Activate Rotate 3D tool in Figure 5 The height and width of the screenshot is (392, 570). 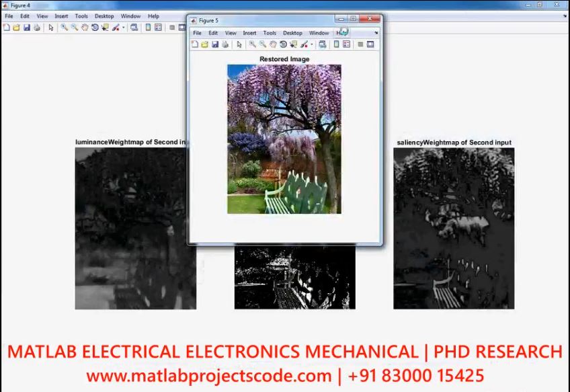coord(283,44)
